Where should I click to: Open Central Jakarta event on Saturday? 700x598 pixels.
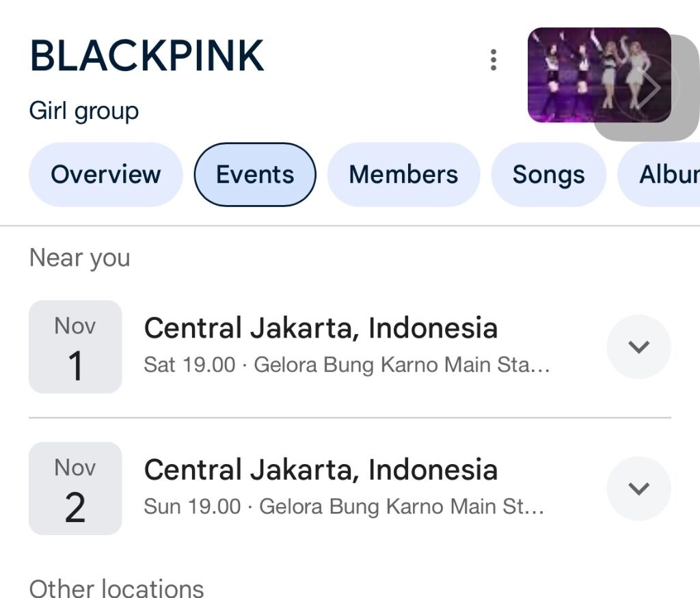click(320, 329)
